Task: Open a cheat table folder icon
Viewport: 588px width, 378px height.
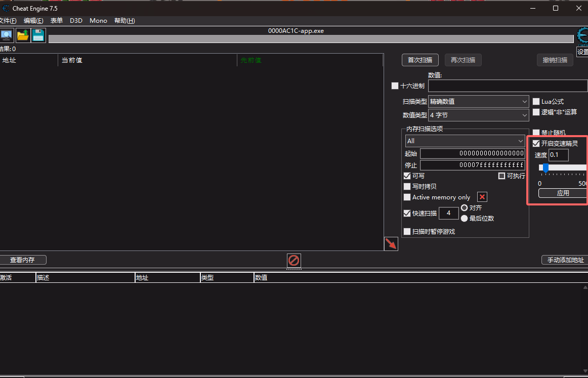Action: coord(23,35)
